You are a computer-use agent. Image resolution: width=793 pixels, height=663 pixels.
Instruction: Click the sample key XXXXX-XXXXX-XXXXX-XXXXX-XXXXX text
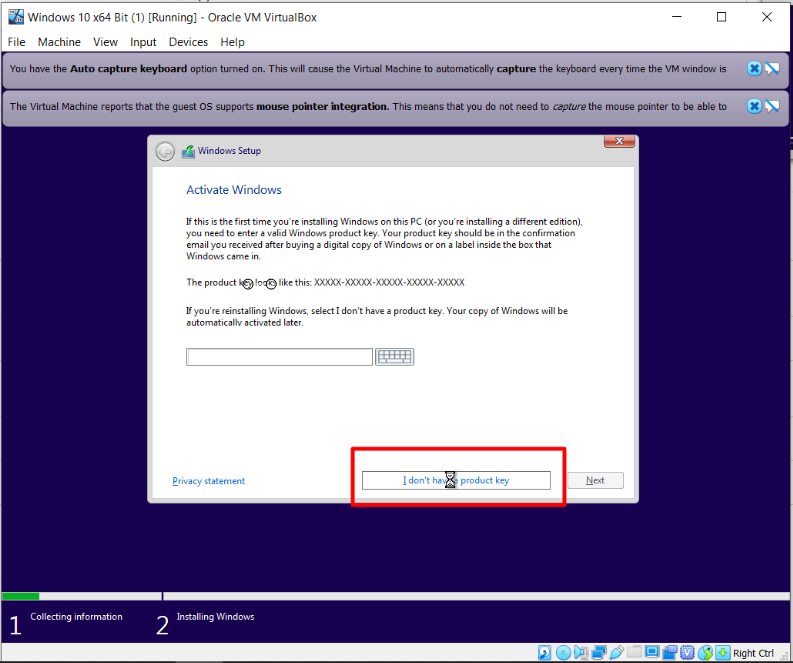(389, 282)
